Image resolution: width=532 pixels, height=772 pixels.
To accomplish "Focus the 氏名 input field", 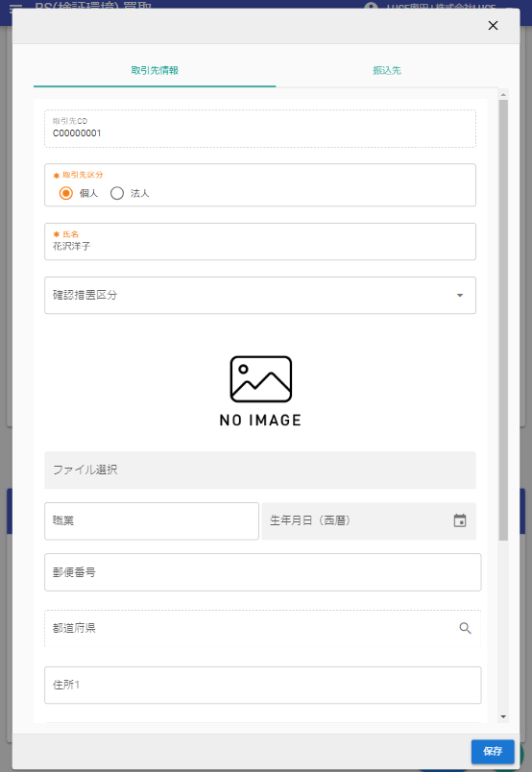I will [x=260, y=242].
